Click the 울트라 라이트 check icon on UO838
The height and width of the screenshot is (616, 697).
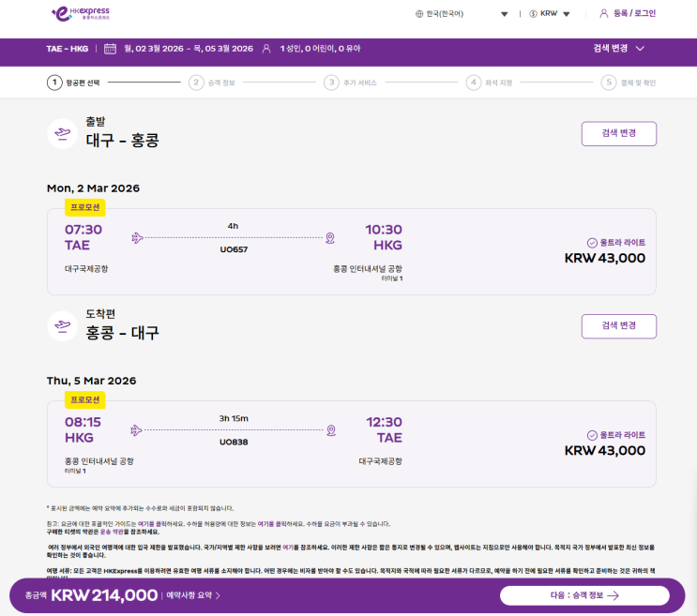[592, 435]
